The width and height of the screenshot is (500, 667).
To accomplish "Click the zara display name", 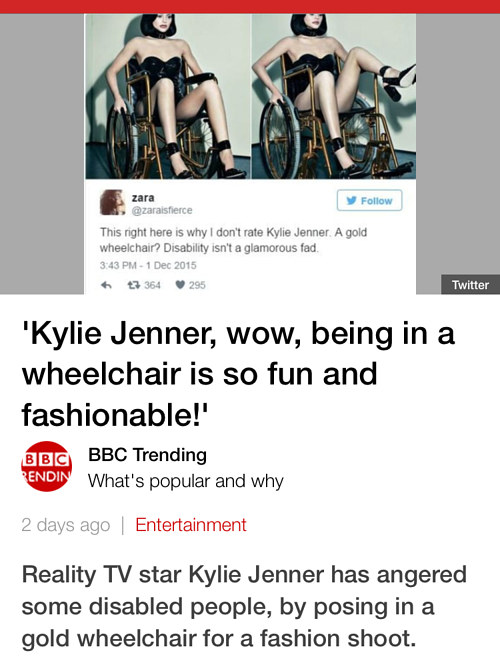I will [x=143, y=198].
